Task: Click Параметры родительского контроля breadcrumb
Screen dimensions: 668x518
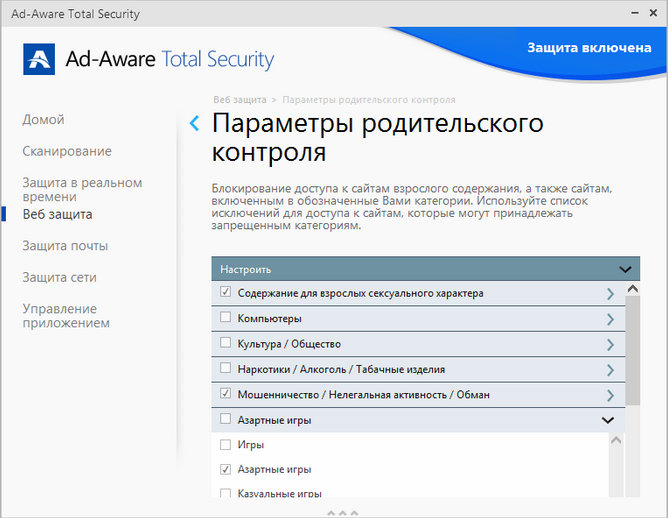Action: (369, 100)
